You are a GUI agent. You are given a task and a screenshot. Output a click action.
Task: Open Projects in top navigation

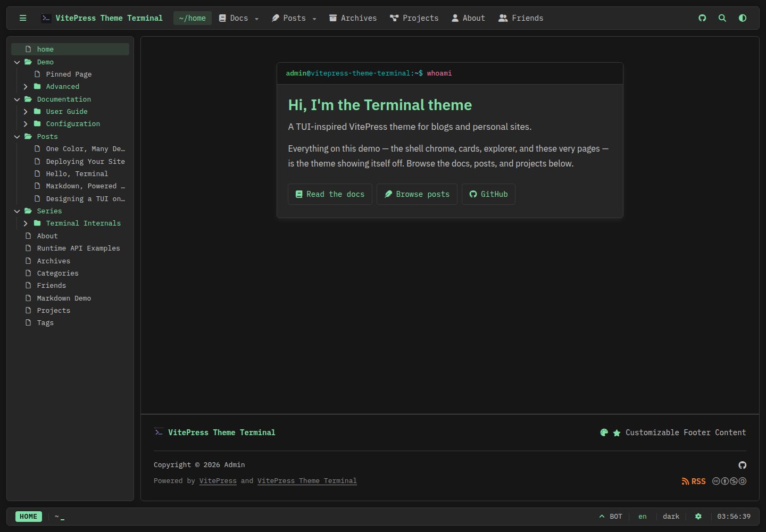point(414,18)
